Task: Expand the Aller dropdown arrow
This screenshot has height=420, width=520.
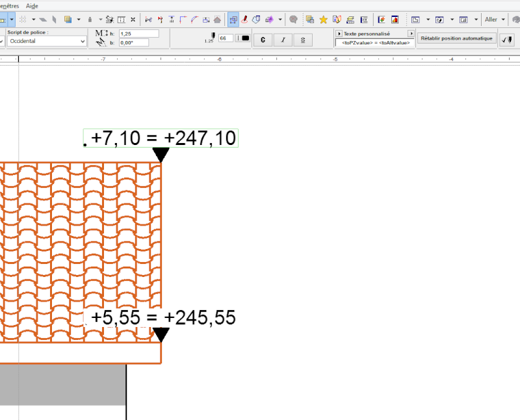Action: point(502,20)
